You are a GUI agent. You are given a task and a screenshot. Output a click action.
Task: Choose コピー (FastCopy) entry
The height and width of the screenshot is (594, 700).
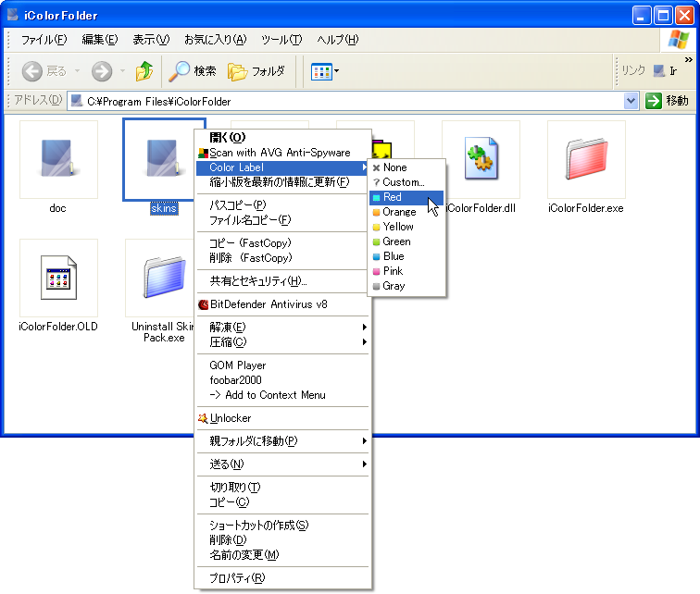point(281,243)
